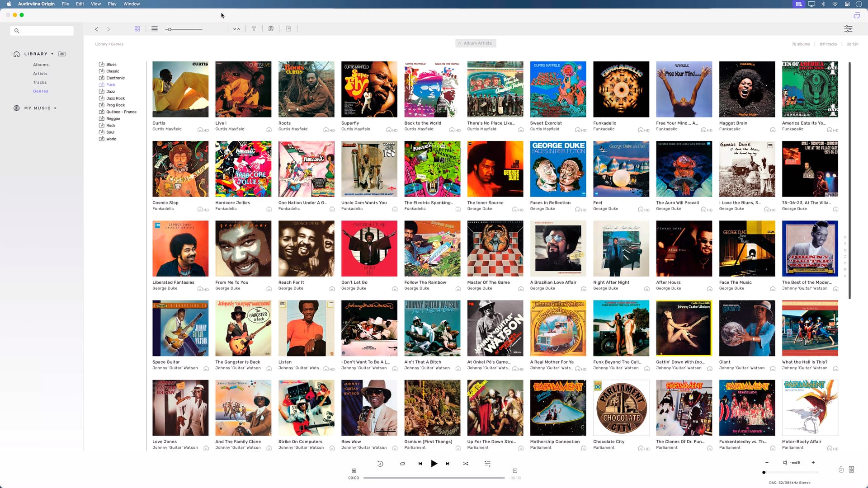Toggle favorite on Love Jones album

(x=206, y=448)
